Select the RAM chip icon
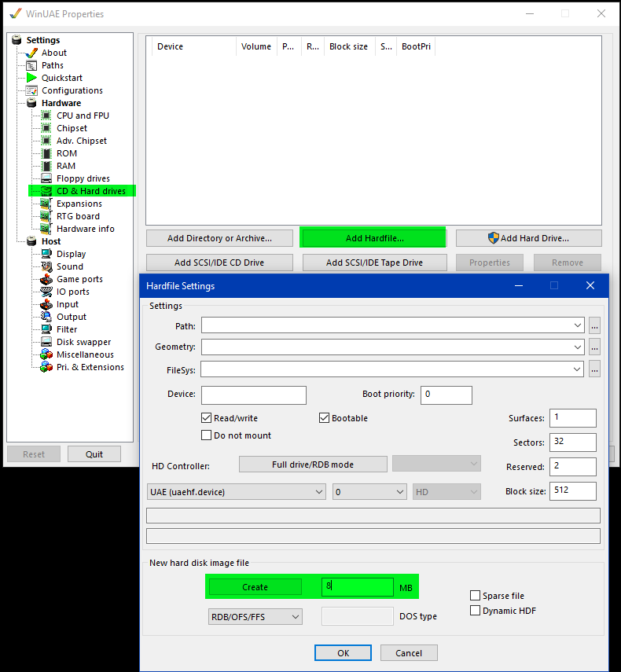Image resolution: width=621 pixels, height=672 pixels. (x=46, y=166)
